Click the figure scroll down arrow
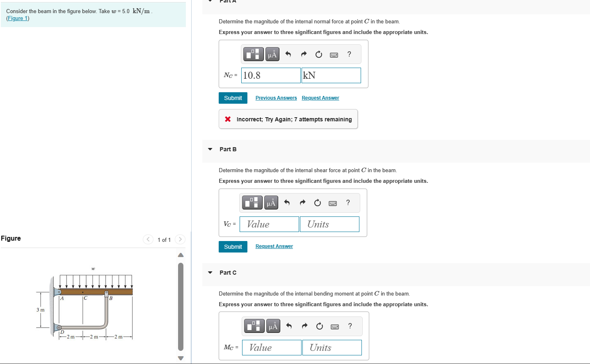The width and height of the screenshot is (590, 364). pyautogui.click(x=181, y=358)
